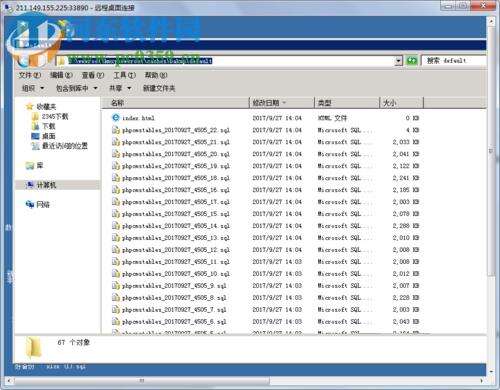Select file name phpcmstables_20170927_4505_9.sql
Screen dimensions: 500x390
coord(174,286)
